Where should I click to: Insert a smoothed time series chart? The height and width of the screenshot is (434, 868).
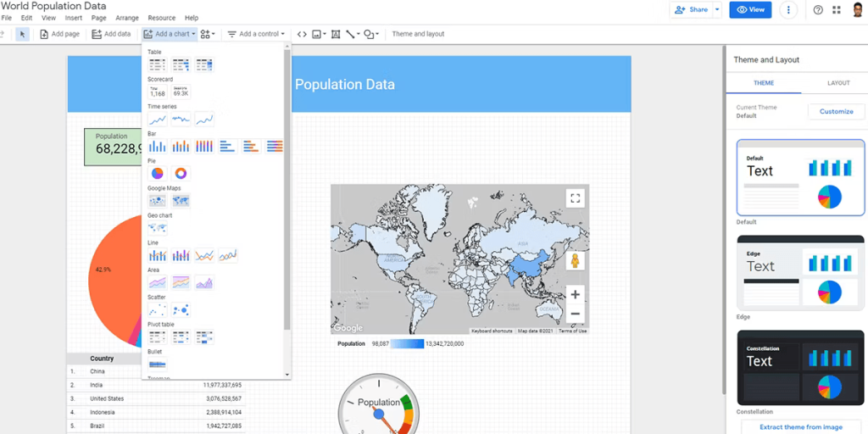(x=204, y=119)
